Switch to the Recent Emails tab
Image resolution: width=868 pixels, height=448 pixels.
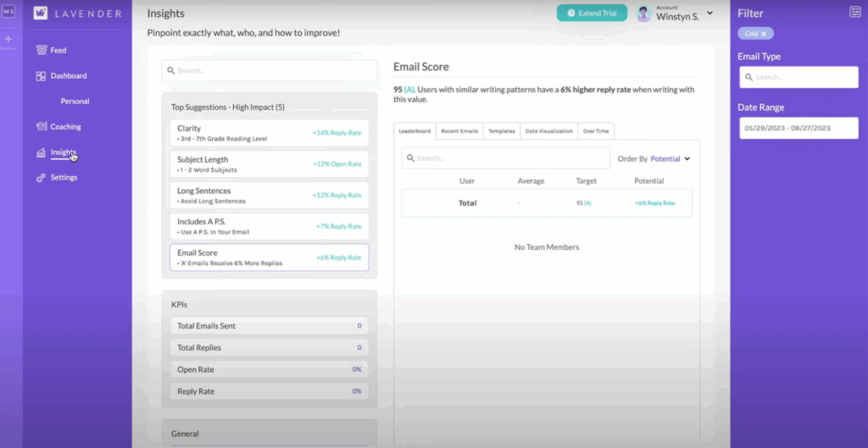pyautogui.click(x=459, y=131)
